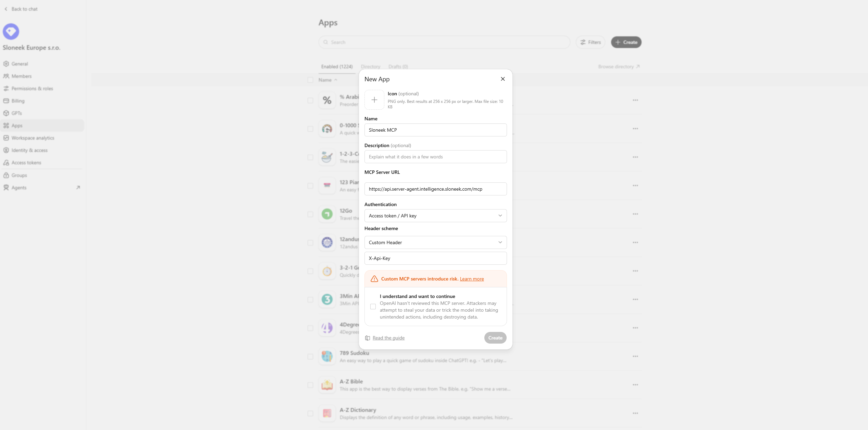Select the 12Go row checkbox
Screen dimensions: 868x430
coord(310,214)
